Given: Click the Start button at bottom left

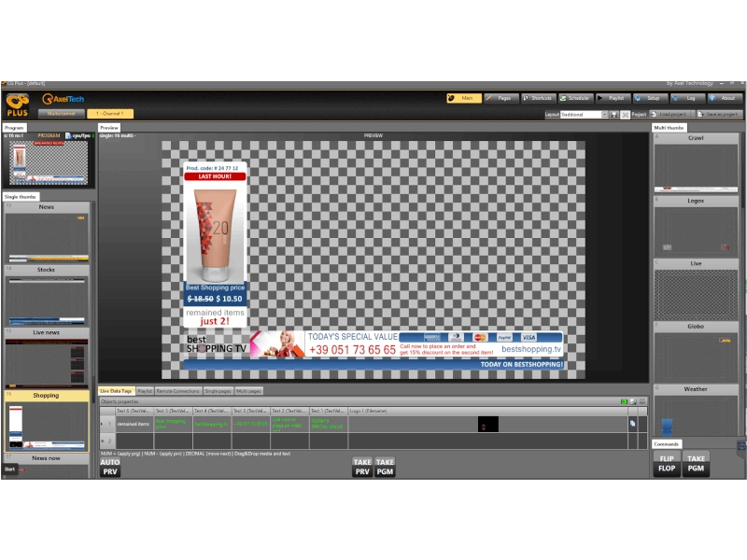Looking at the screenshot, I should tap(10, 469).
